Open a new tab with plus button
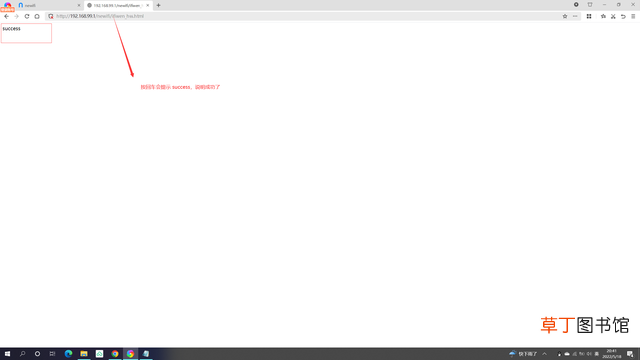Image resolution: width=640 pixels, height=360 pixels. click(x=158, y=5)
